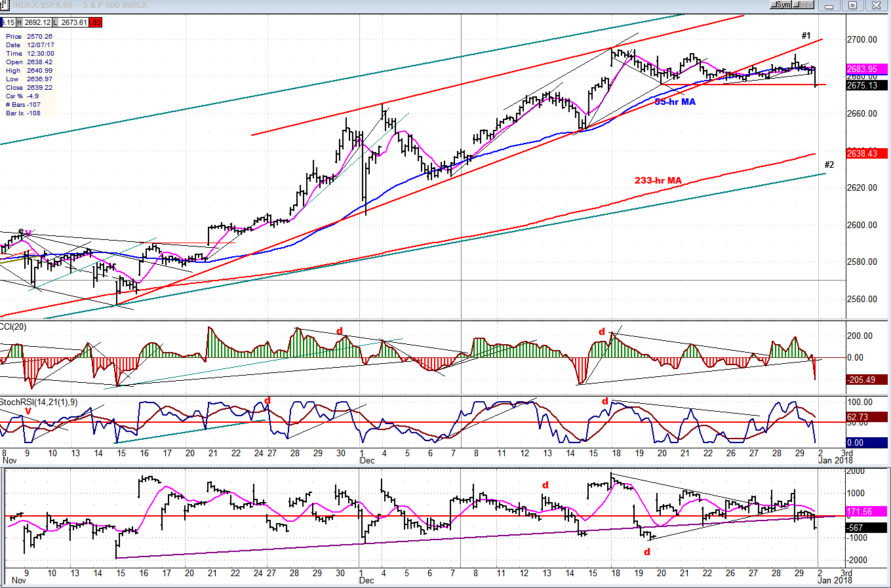Click the cursor data box Price row
This screenshot has height=588, width=891.
pos(29,37)
